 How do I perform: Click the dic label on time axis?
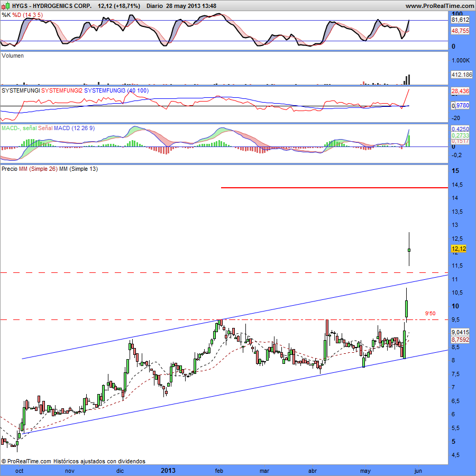coord(120,471)
